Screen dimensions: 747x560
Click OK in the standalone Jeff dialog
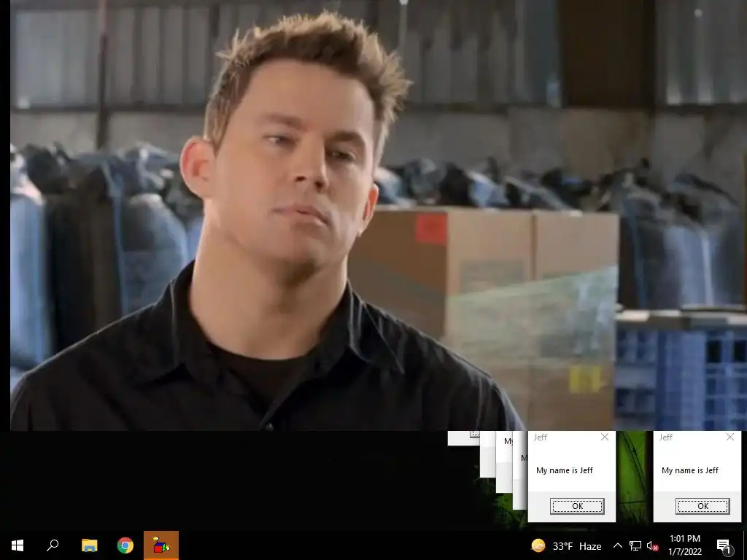click(703, 506)
